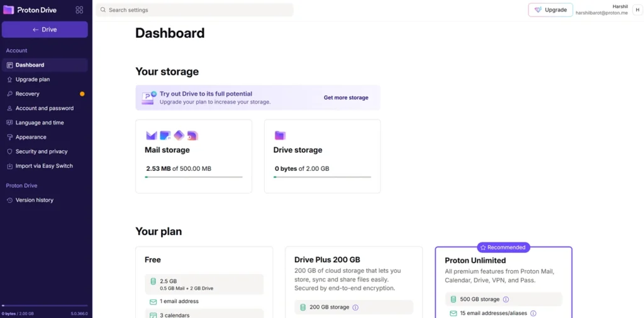644x318 pixels.
Task: Go to Upgrade plan settings
Action: [45, 79]
